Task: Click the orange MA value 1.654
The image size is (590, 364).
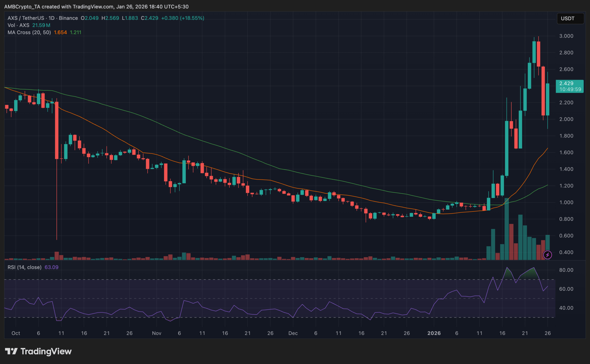Action: click(x=60, y=33)
